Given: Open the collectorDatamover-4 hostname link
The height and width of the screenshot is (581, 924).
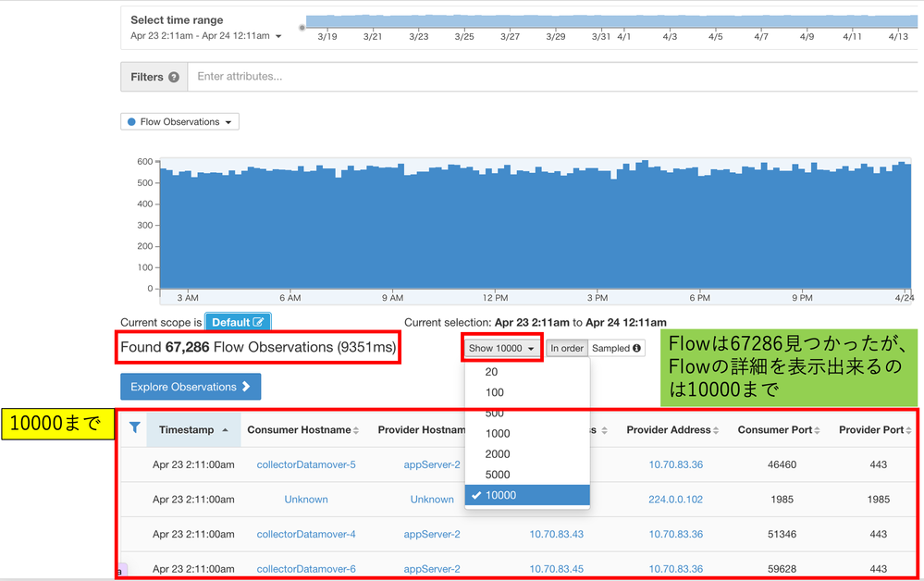Looking at the screenshot, I should [x=306, y=534].
